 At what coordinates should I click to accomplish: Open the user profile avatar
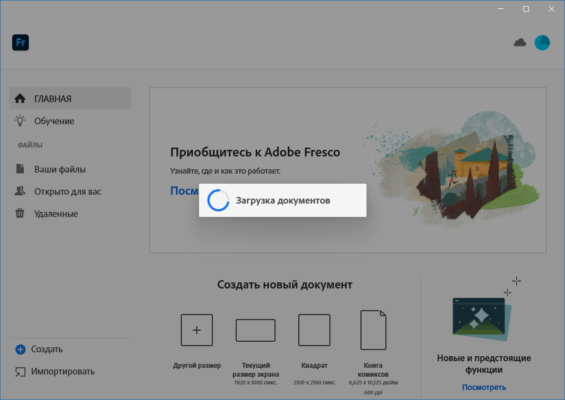click(x=542, y=43)
